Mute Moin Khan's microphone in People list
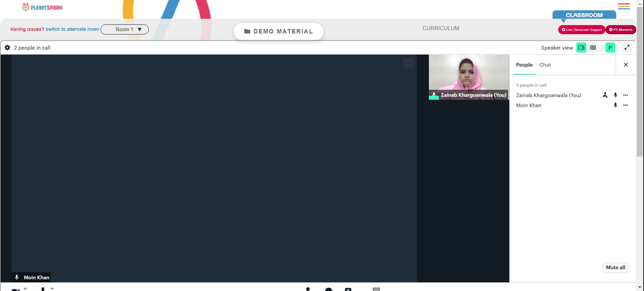This screenshot has height=291, width=644. coord(615,106)
